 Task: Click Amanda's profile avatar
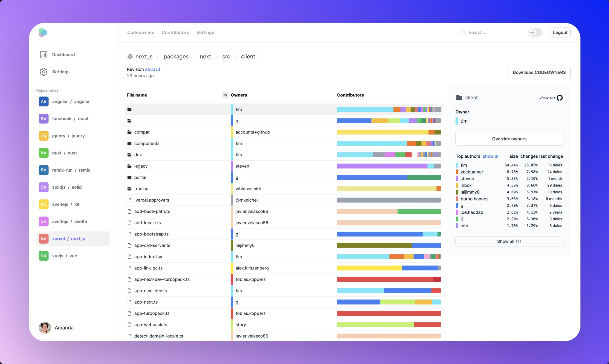tap(45, 327)
